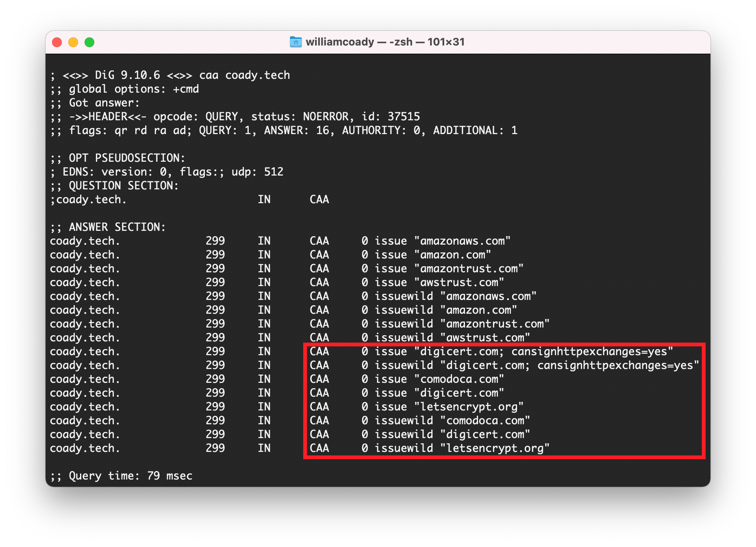Click the EDNS version line with udp: 512
756x547 pixels.
click(167, 172)
